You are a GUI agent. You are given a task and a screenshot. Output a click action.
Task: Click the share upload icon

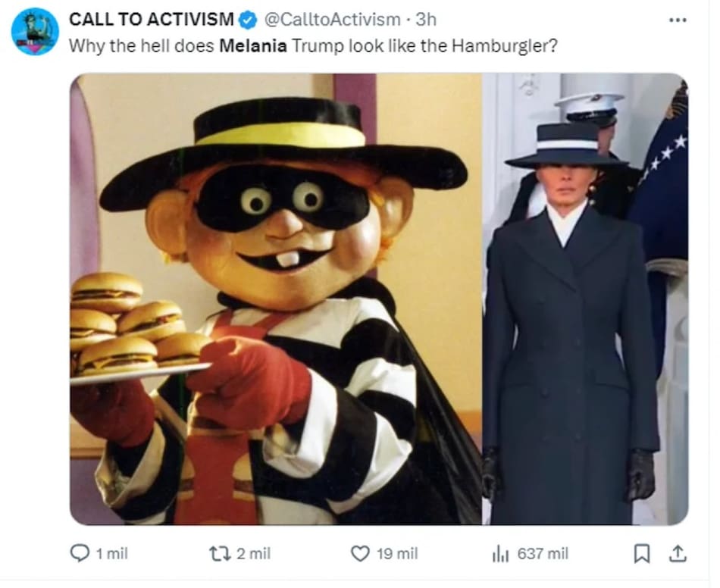point(678,554)
